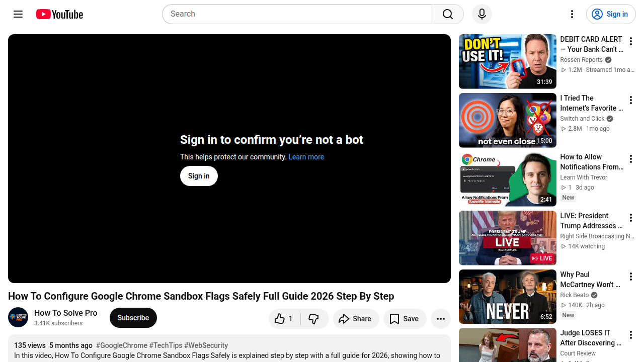Open Why Paul McCartney Won't title
The width and height of the screenshot is (644, 362).
[x=591, y=280]
